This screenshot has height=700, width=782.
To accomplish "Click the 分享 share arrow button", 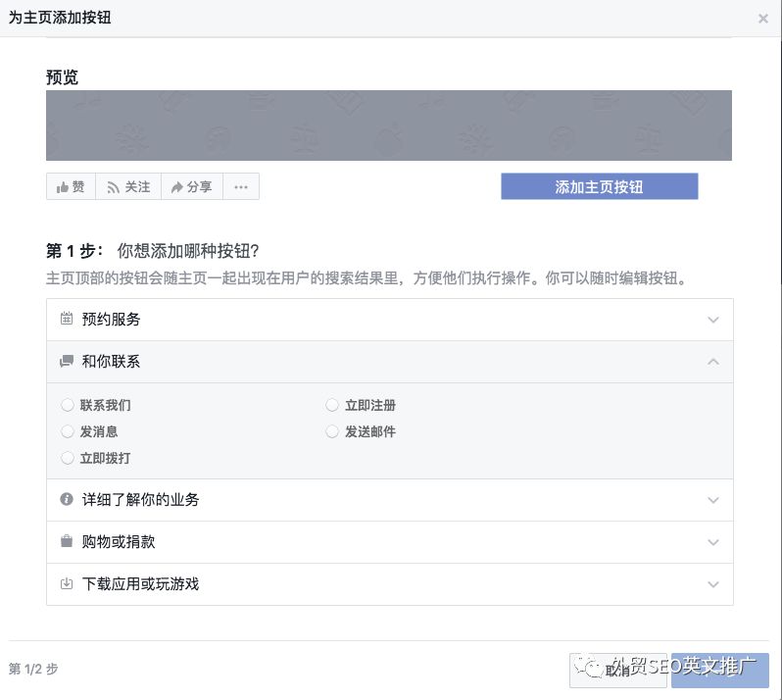I will 191,186.
